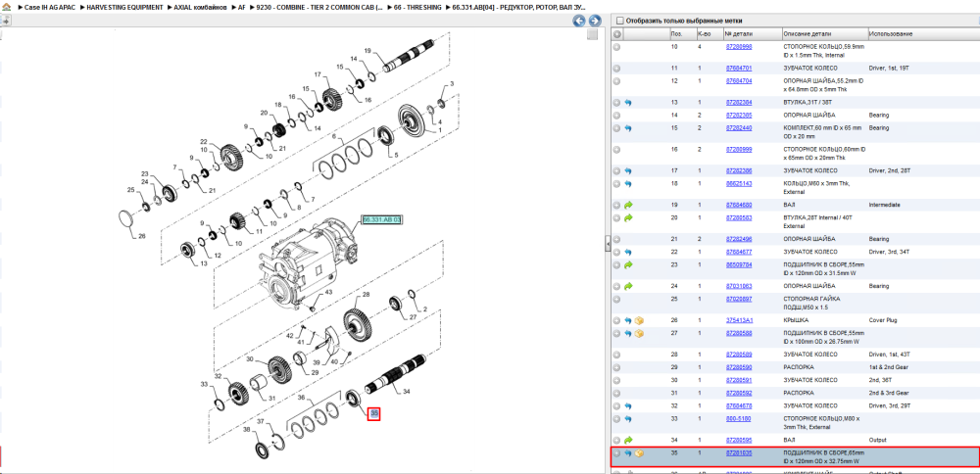Open breadcrumb '66 - THRESHING'
980x474 pixels.
point(416,6)
